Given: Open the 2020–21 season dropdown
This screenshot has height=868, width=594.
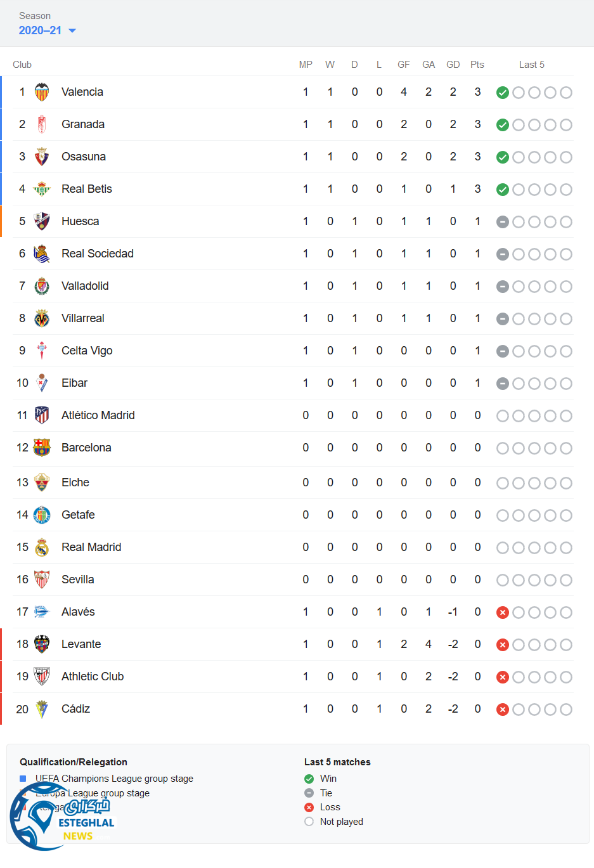Looking at the screenshot, I should click(x=41, y=30).
